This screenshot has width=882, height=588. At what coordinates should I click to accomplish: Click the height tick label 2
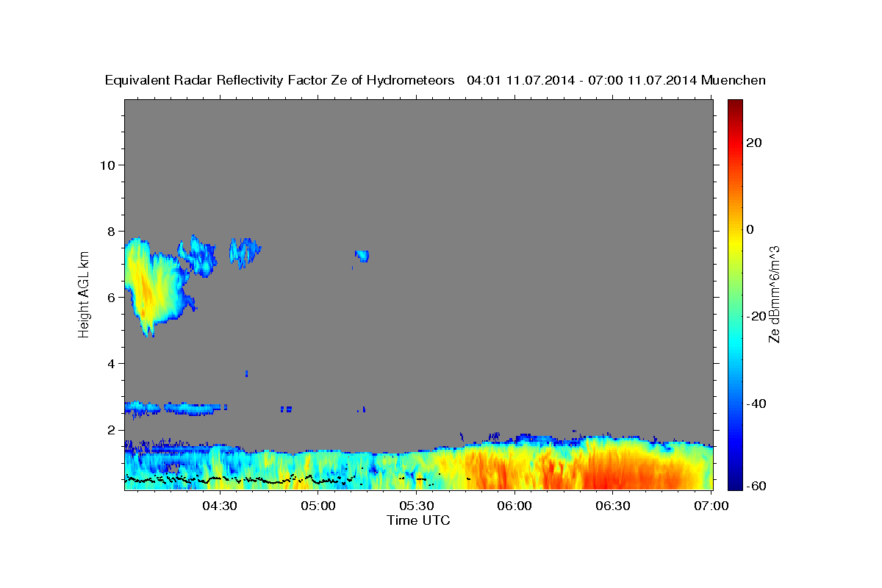[110, 429]
